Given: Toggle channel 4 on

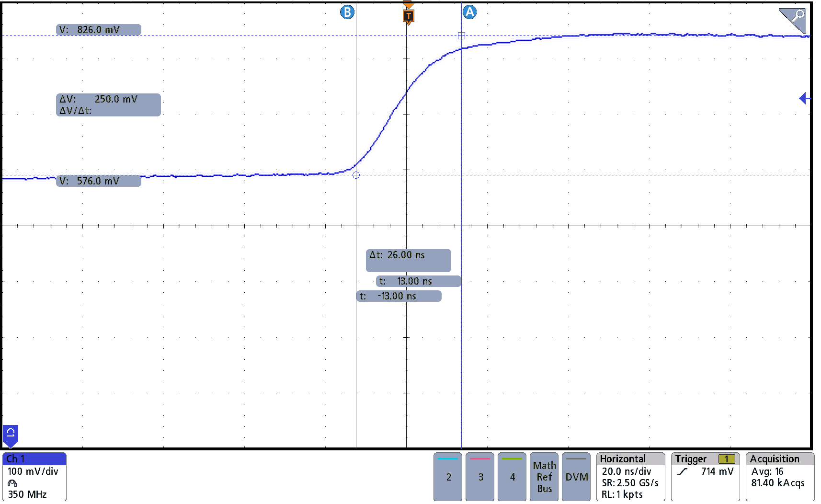Looking at the screenshot, I should point(512,477).
